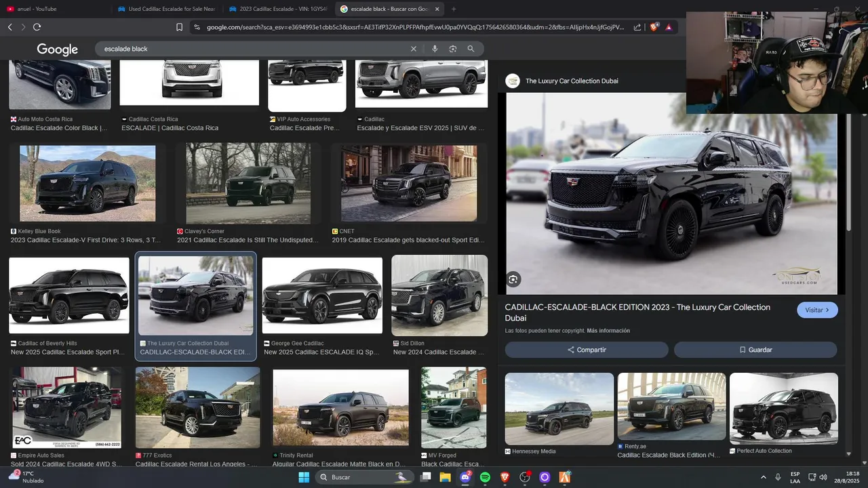Open the Clavey's Corner 2021 Escalade thumbnail
This screenshot has height=488, width=868.
[248, 183]
